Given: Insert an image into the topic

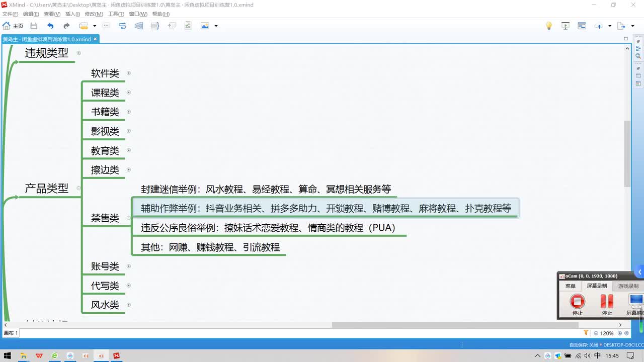Looking at the screenshot, I should coord(205,26).
